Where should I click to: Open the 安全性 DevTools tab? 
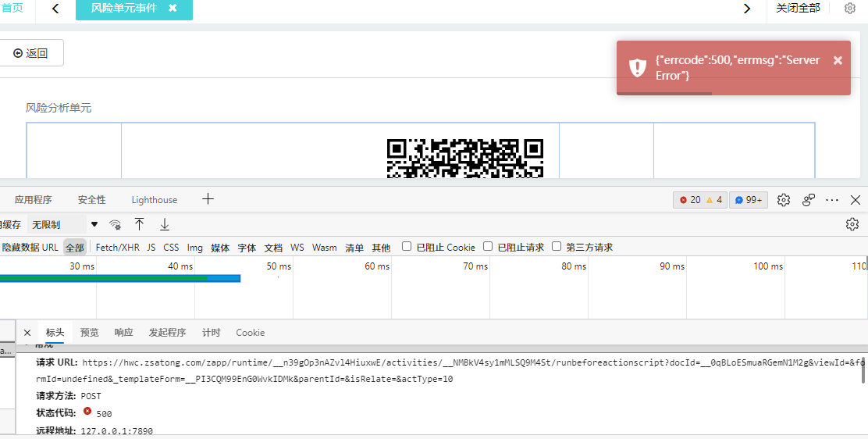(x=92, y=199)
